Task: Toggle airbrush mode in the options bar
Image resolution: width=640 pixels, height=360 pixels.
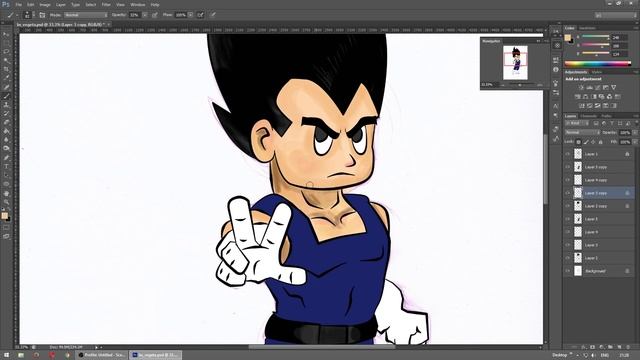Action: point(200,15)
